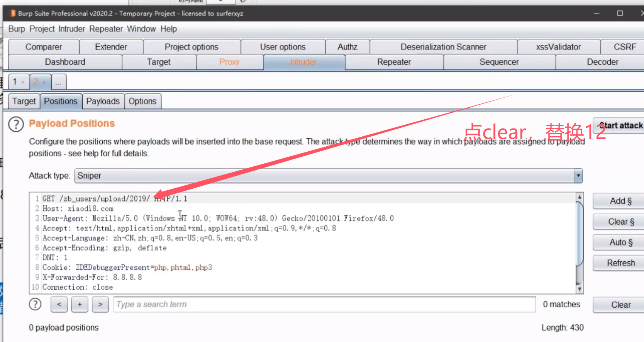Open the Project menu
Screen dimensions: 644x342
tap(42, 29)
